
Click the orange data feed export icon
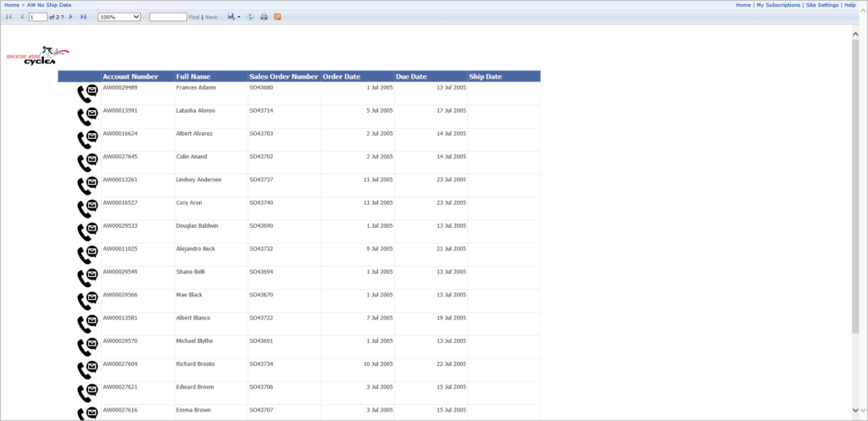(x=277, y=17)
